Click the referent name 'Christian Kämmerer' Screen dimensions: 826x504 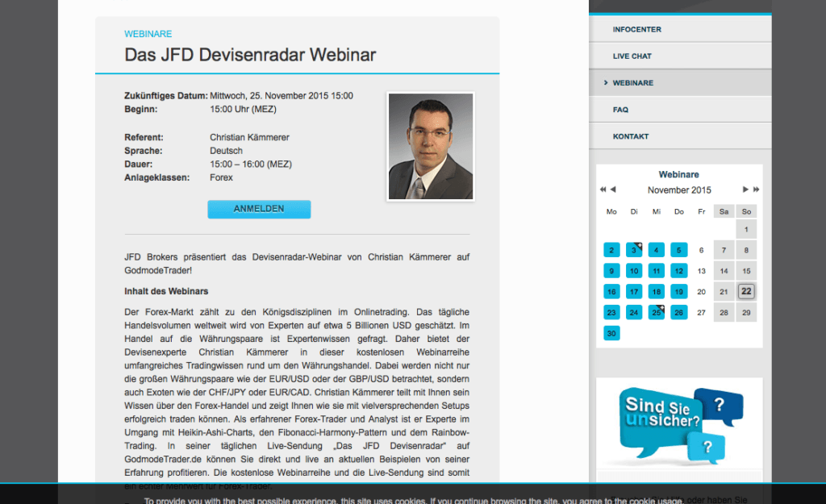(x=250, y=137)
